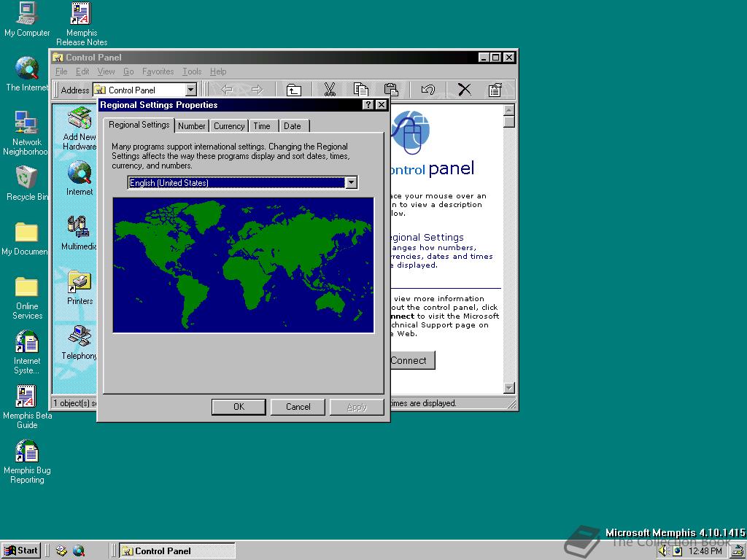Switch to the Number tab
747x560 pixels.
pyautogui.click(x=192, y=126)
